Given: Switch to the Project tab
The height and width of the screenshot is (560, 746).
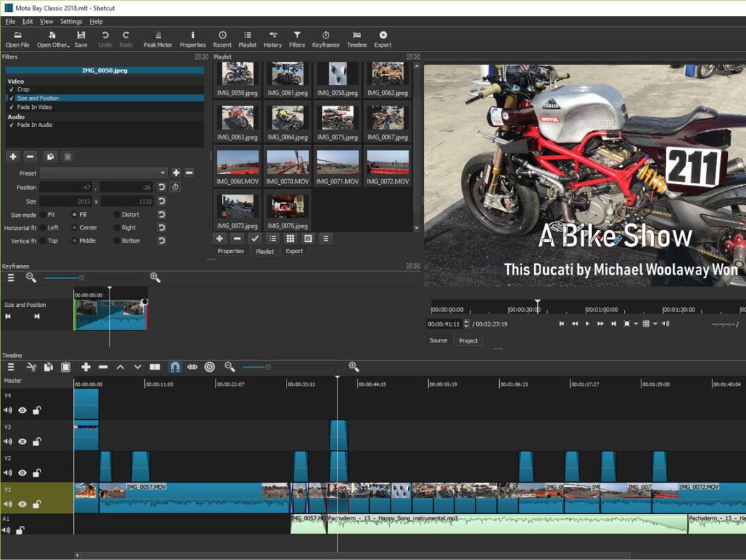Looking at the screenshot, I should (x=469, y=340).
